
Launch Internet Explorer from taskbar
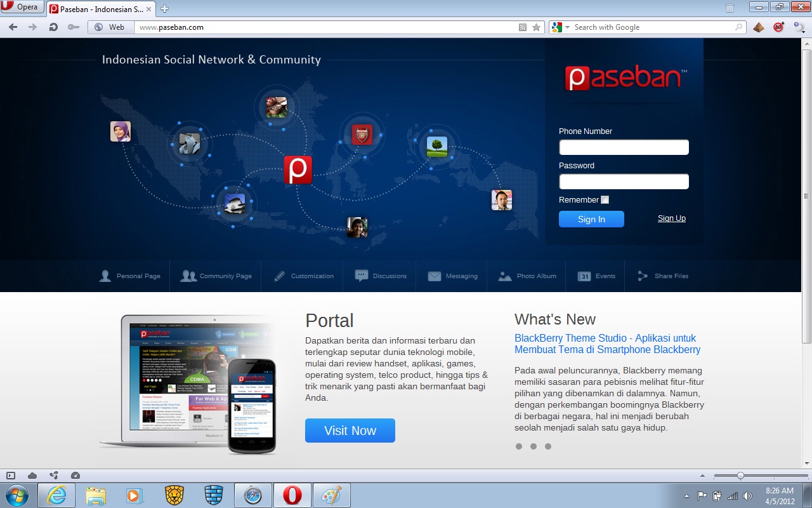point(56,495)
